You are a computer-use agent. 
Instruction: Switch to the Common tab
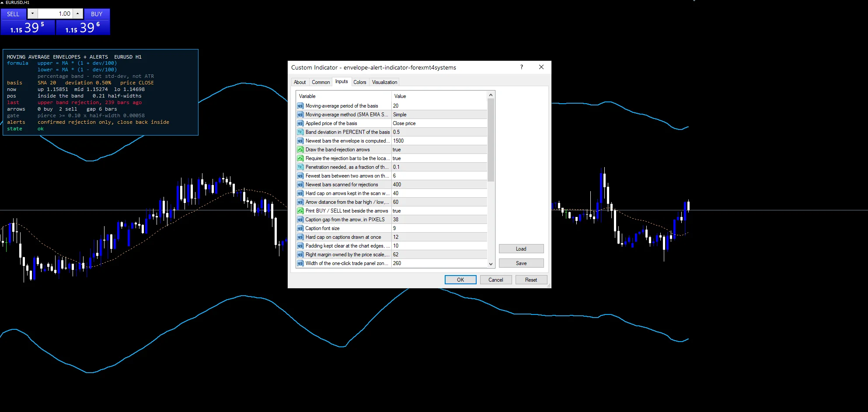(321, 82)
